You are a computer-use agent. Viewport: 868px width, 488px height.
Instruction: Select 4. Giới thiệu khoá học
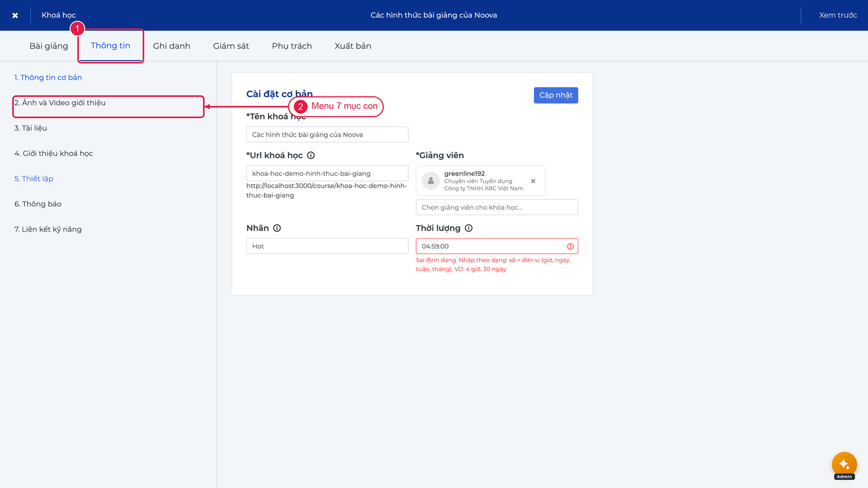[x=54, y=153]
